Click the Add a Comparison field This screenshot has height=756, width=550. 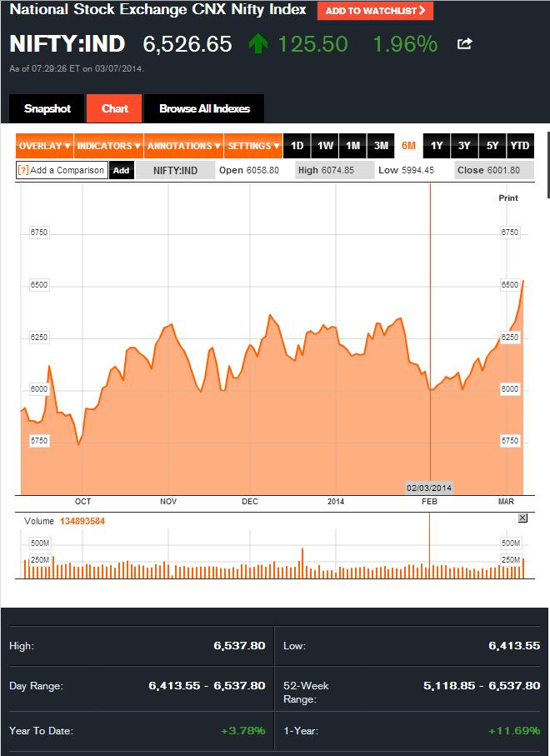pyautogui.click(x=62, y=170)
